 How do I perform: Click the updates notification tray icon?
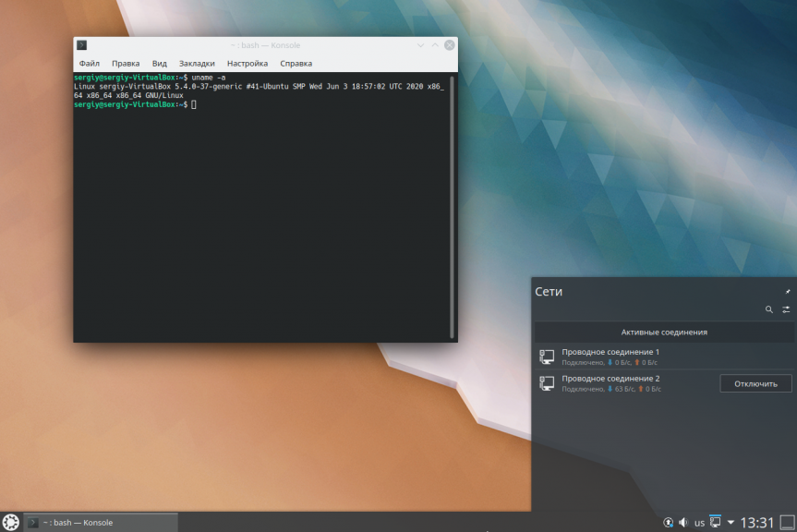pos(669,523)
